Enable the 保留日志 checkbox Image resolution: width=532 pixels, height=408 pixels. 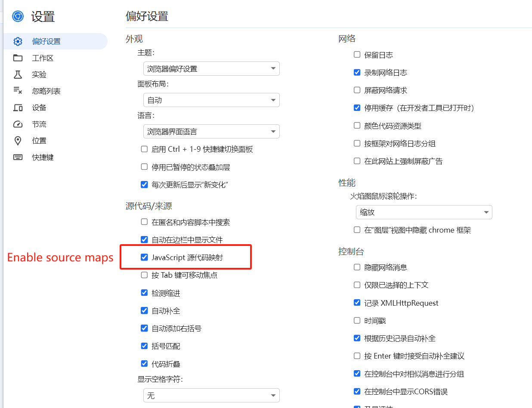(357, 55)
